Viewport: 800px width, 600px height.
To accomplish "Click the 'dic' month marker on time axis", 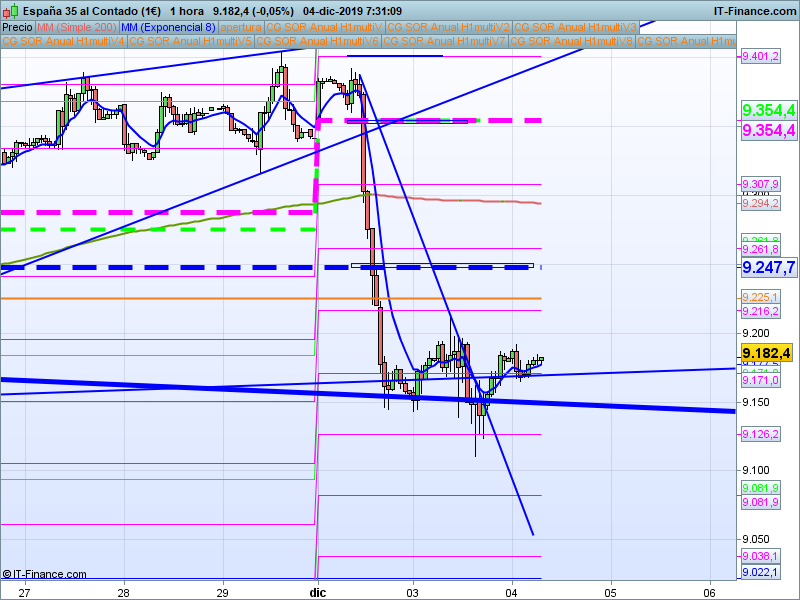I will [318, 592].
